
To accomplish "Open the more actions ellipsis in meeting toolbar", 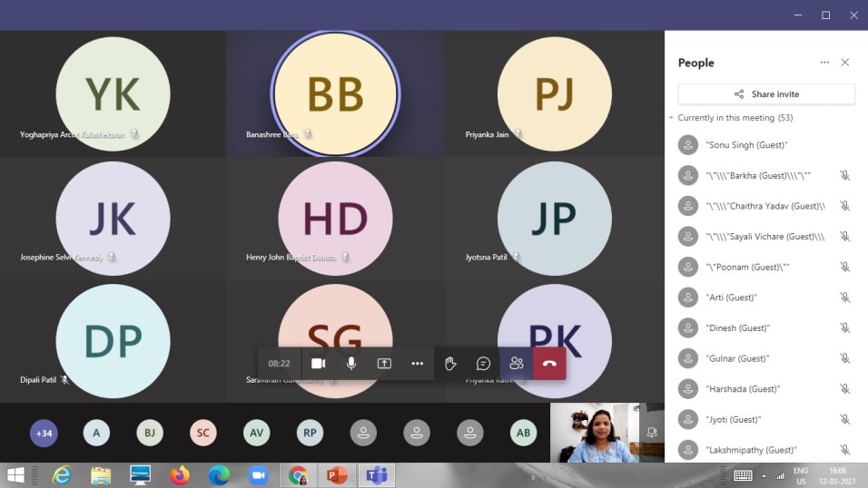I will (x=418, y=364).
